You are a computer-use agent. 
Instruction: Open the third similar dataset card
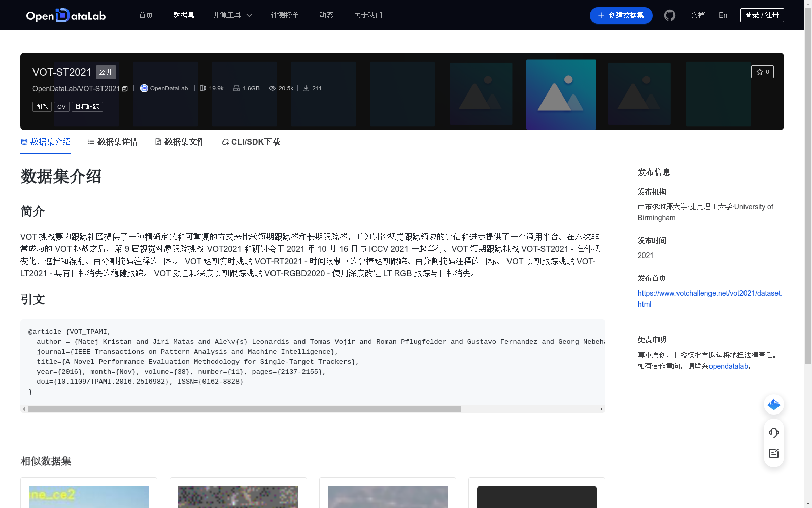[x=388, y=493]
